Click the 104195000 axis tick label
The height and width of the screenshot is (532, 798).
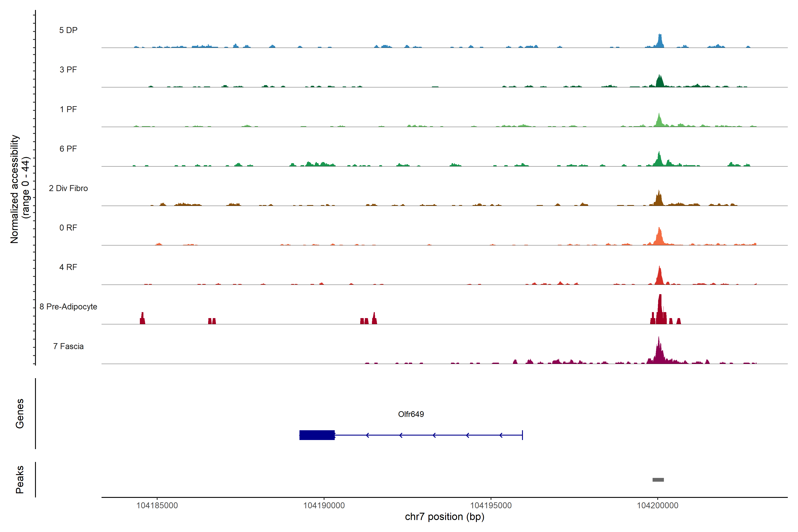[491, 506]
